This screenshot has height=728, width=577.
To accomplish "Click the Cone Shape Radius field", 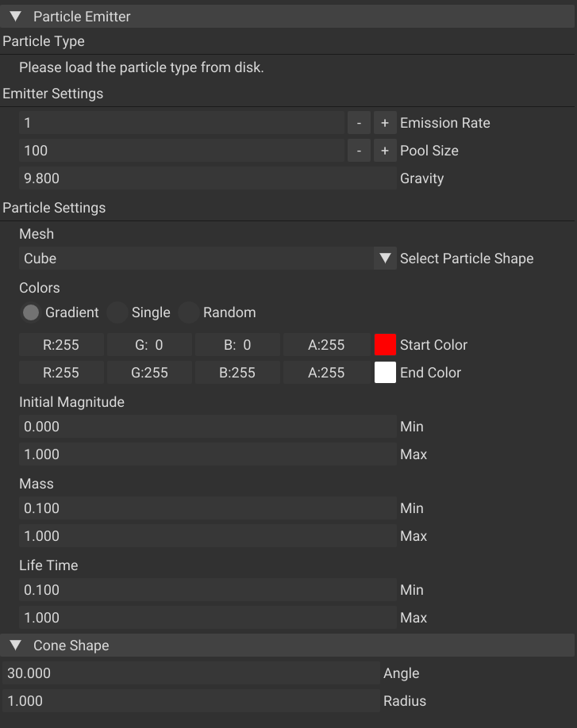I will (190, 701).
